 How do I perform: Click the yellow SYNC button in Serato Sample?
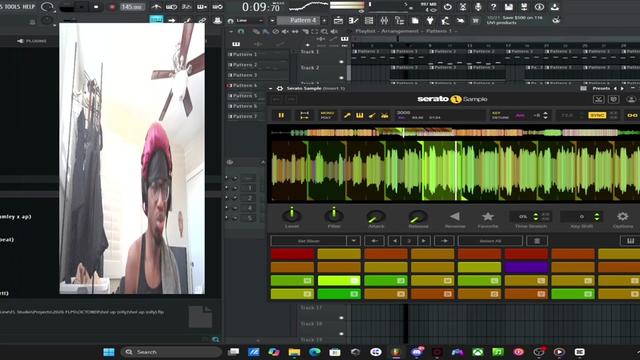pos(597,116)
